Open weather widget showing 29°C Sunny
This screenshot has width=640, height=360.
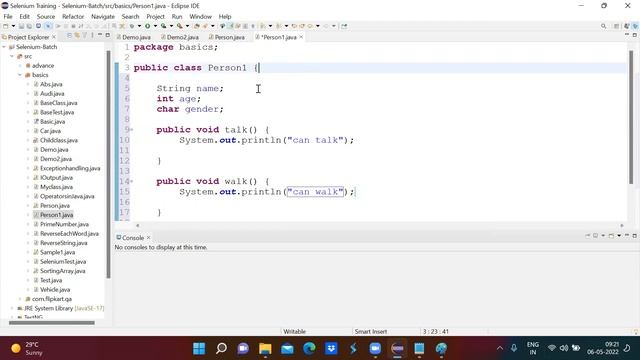27,349
